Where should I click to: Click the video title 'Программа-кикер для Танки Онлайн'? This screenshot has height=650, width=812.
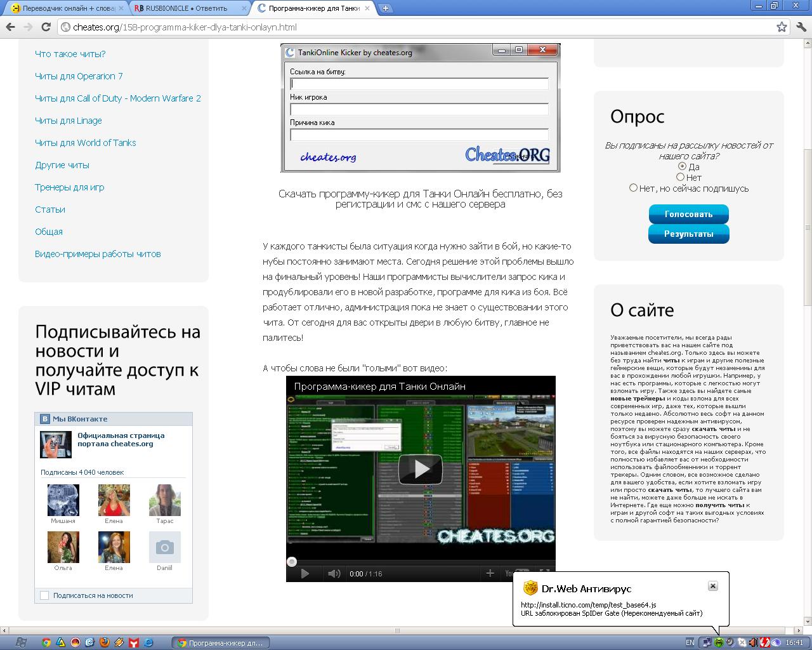coord(380,386)
